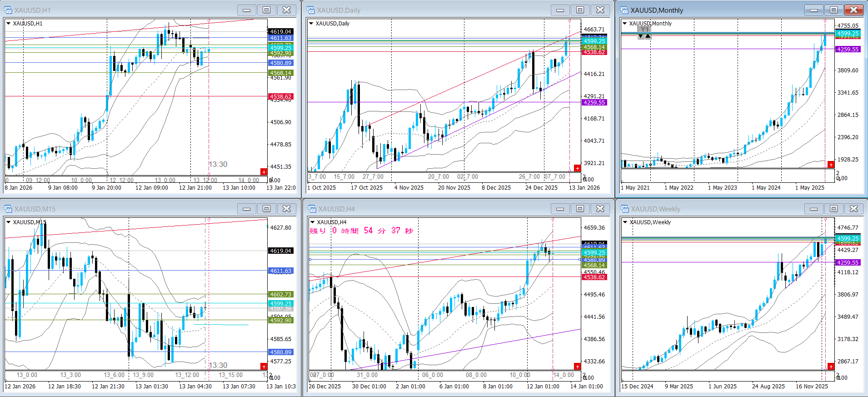Viewport: 868px width, 397px height.
Task: Click the red 4538.62 price label on H1
Action: [280, 97]
